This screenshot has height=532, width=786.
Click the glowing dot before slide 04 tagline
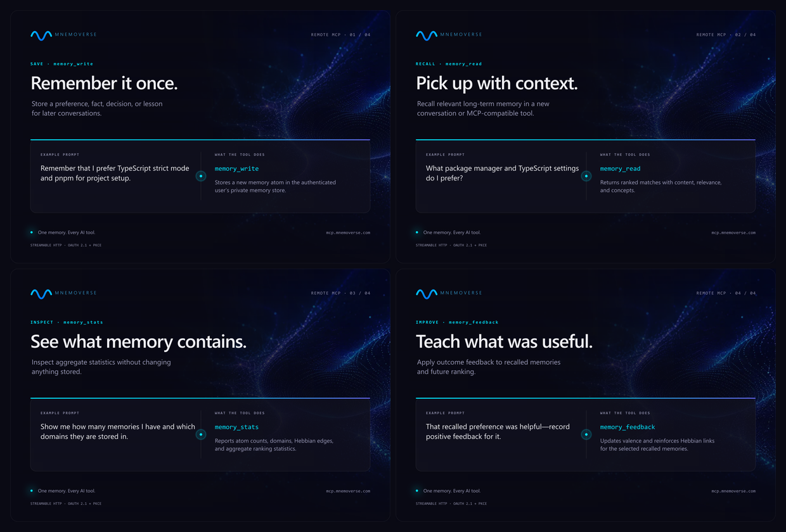coord(417,491)
